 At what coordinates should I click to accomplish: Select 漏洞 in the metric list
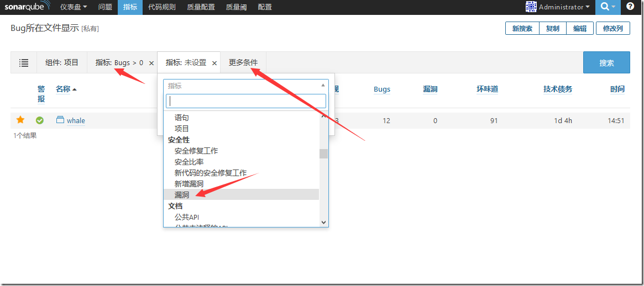click(x=242, y=194)
